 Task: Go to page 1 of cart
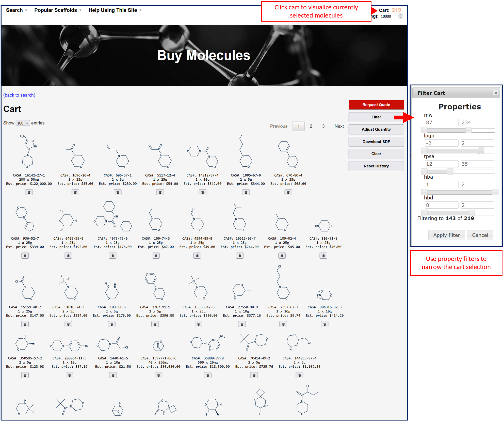click(298, 126)
